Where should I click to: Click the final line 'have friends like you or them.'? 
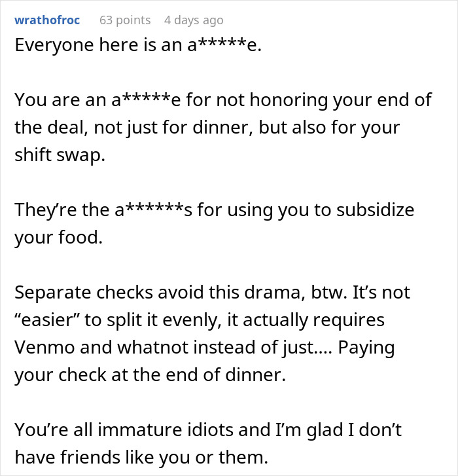pos(141,458)
